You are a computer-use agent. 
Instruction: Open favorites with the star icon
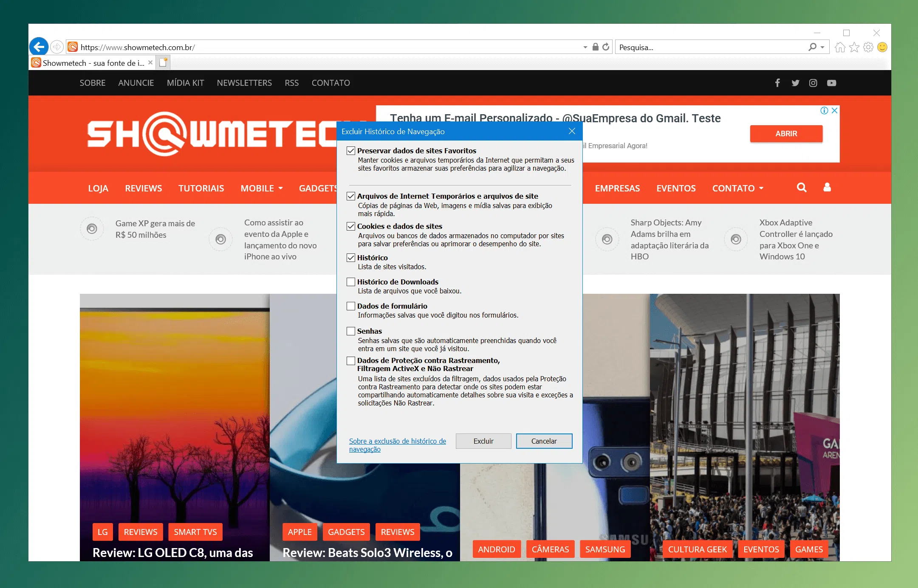pyautogui.click(x=853, y=47)
